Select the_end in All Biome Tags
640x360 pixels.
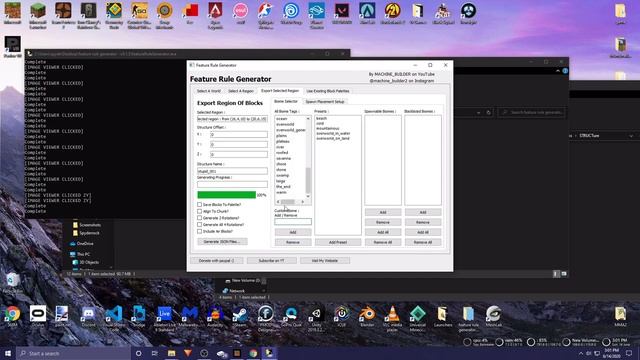pos(283,187)
